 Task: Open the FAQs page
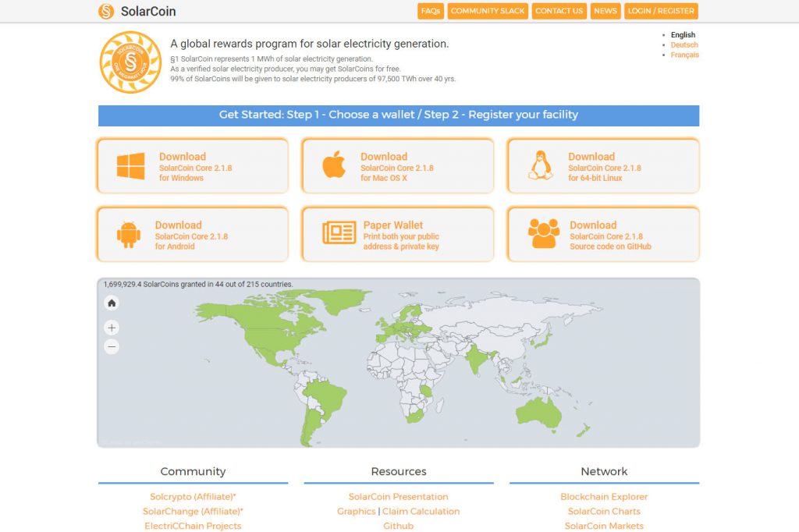click(x=431, y=11)
